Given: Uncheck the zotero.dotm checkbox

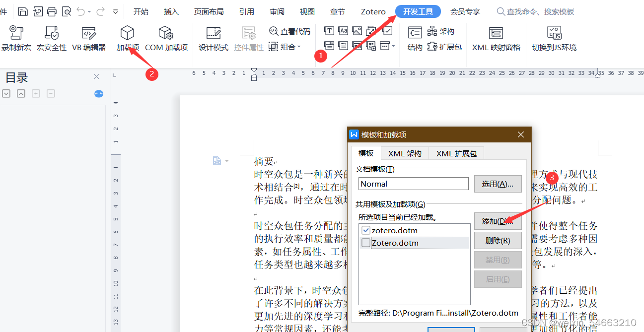Looking at the screenshot, I should (x=366, y=230).
